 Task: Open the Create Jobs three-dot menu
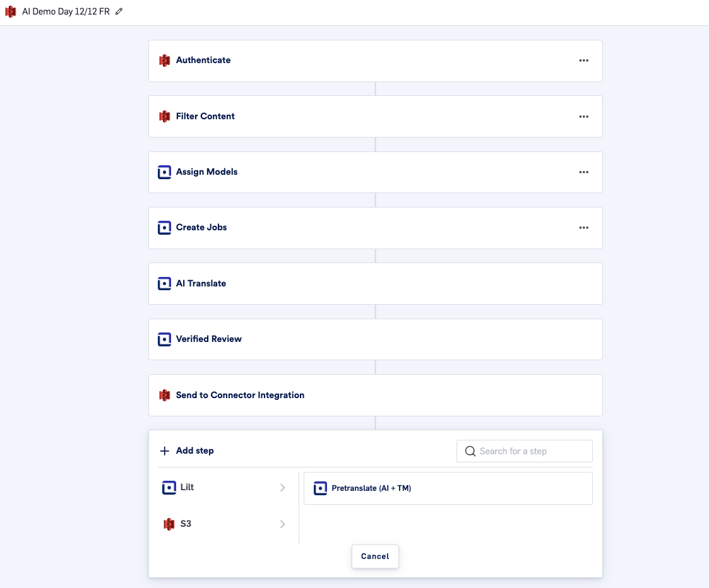[x=584, y=228]
